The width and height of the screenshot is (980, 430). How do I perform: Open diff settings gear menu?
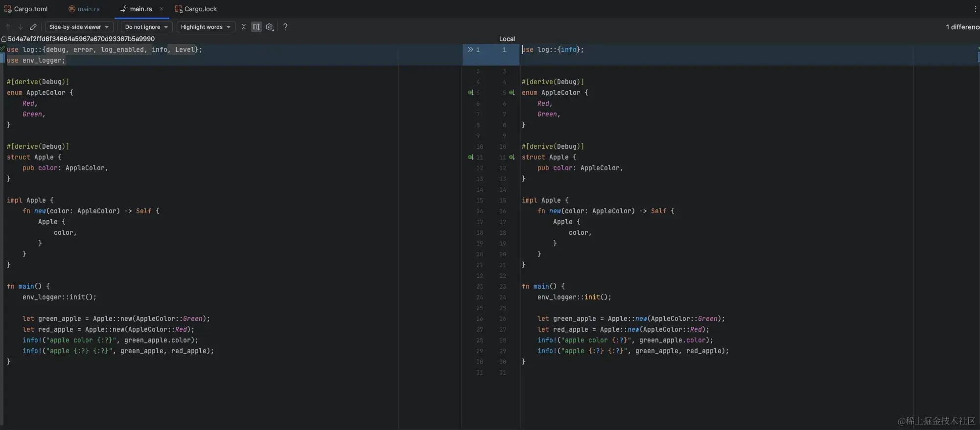click(269, 27)
